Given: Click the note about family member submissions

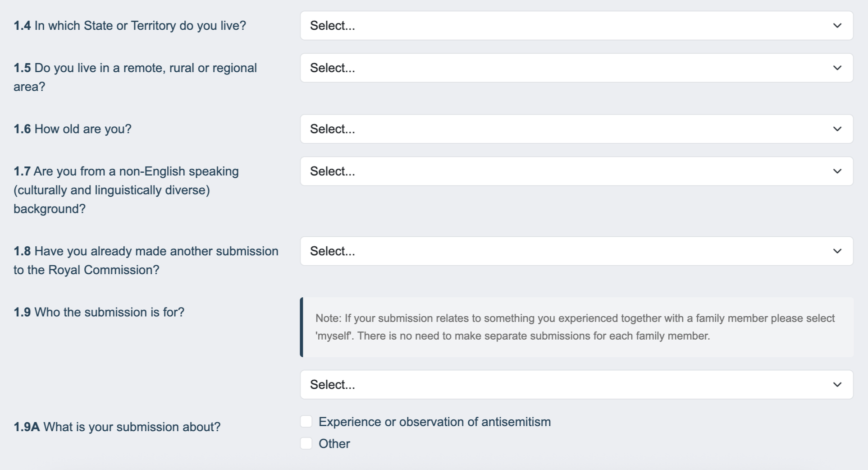Looking at the screenshot, I should (x=575, y=327).
